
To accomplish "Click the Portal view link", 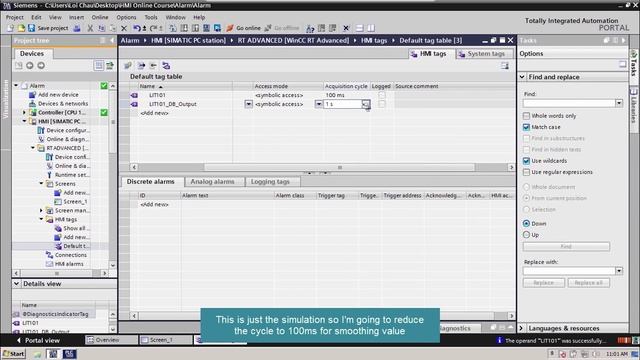I will point(38,340).
